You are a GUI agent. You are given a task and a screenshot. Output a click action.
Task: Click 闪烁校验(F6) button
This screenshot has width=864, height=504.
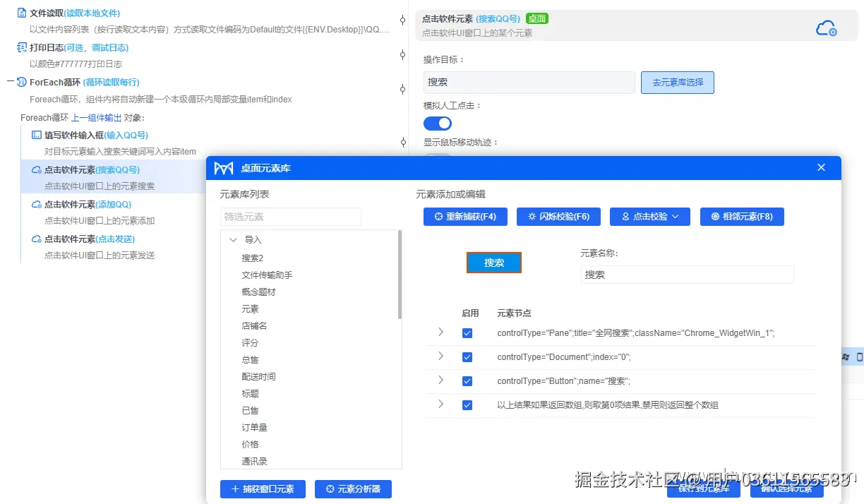[x=558, y=217]
